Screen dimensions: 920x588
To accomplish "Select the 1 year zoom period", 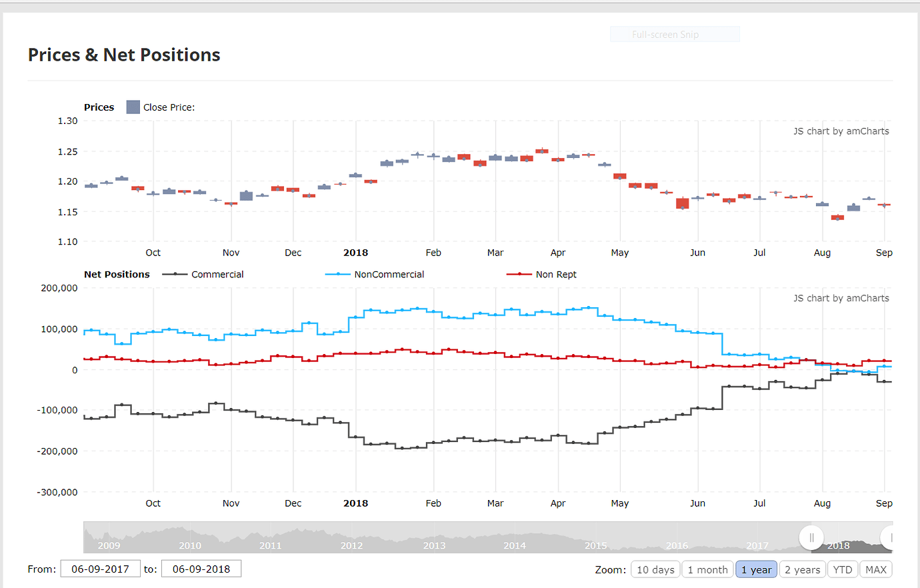I will (756, 569).
